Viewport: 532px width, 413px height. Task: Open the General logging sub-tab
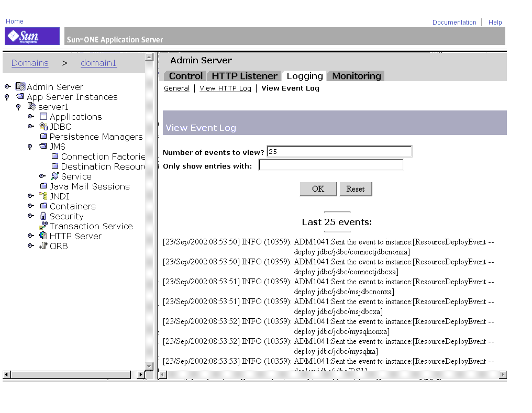(176, 88)
